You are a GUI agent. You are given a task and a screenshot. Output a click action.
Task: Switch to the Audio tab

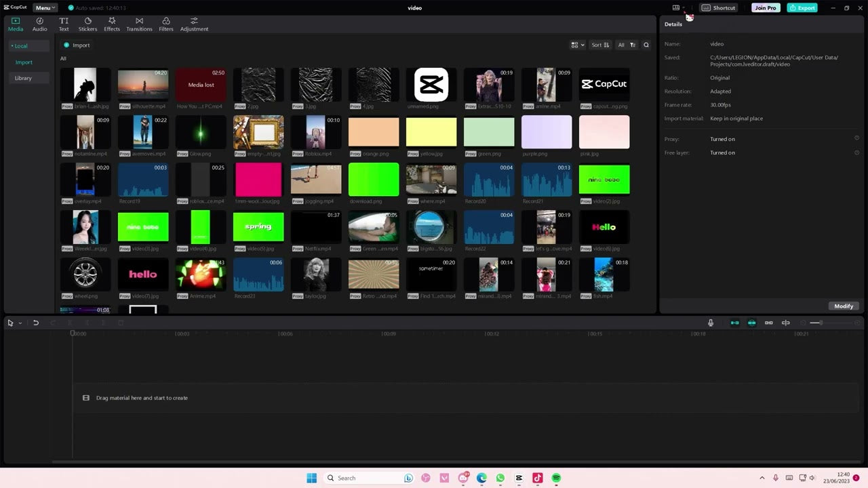pyautogui.click(x=40, y=24)
